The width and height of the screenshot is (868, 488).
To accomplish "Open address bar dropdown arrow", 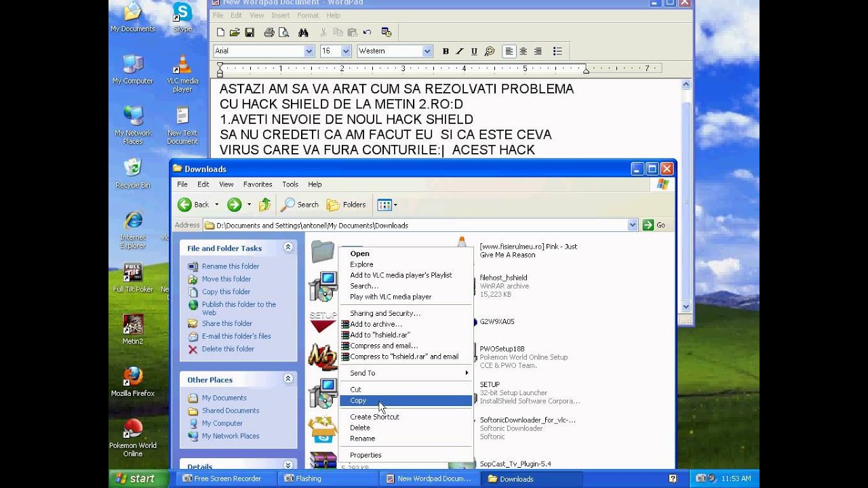I will point(633,225).
